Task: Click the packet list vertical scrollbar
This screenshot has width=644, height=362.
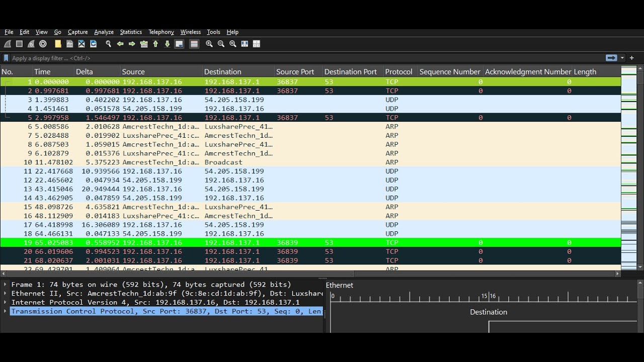Action: coord(640,168)
